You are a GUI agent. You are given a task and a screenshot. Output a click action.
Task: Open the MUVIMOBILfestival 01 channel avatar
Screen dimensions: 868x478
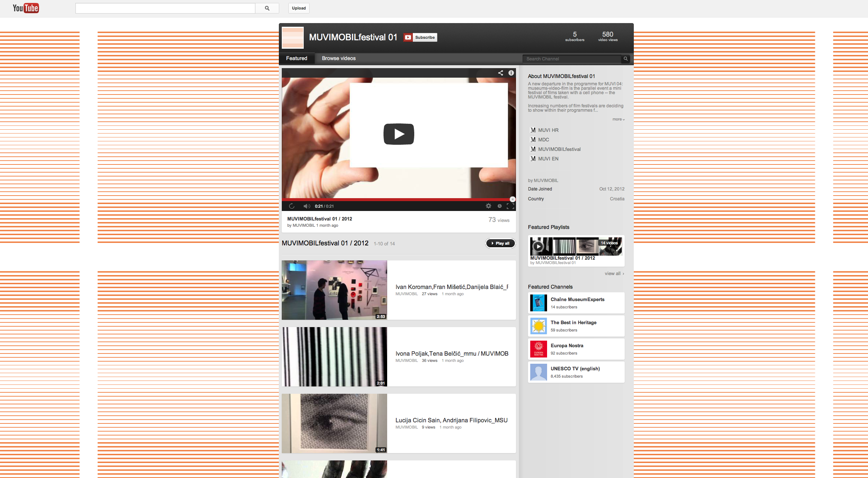pyautogui.click(x=293, y=37)
